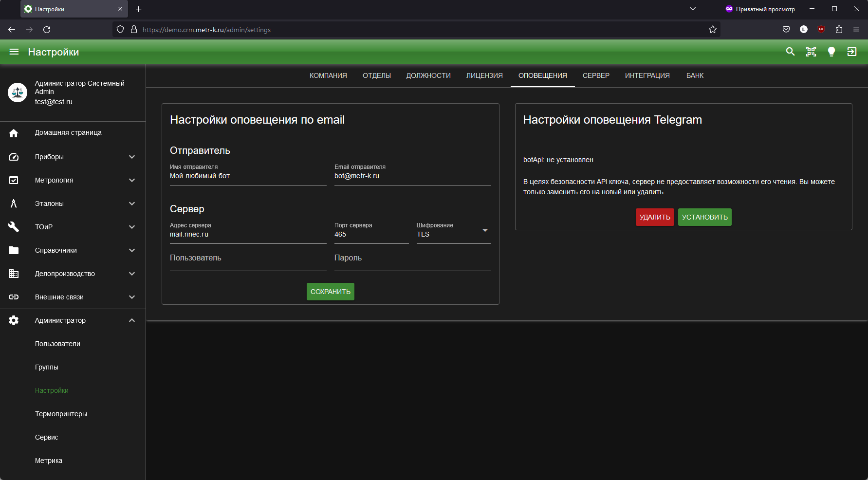Bookmark this page with the star icon
The height and width of the screenshot is (480, 868).
pyautogui.click(x=713, y=30)
